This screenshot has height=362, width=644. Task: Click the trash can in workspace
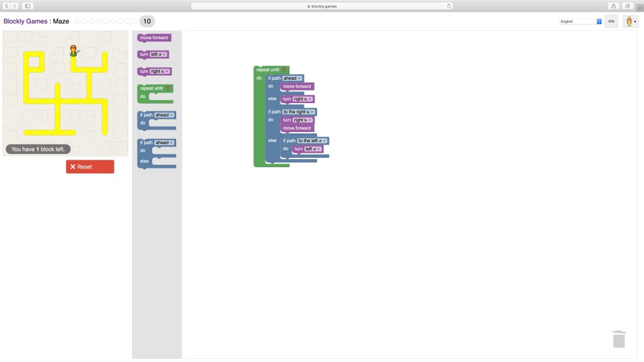coord(619,339)
